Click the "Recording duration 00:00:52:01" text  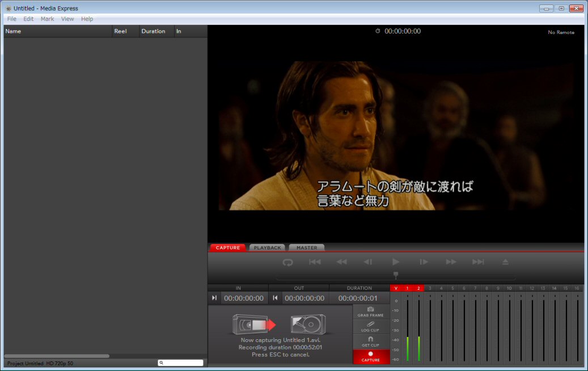click(x=281, y=347)
